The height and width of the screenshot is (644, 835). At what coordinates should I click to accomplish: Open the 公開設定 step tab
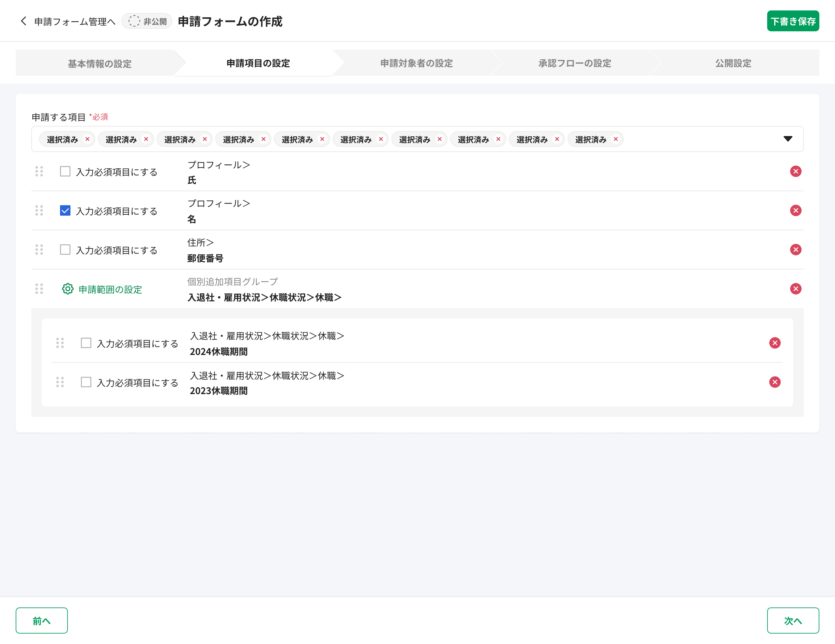[x=732, y=63]
